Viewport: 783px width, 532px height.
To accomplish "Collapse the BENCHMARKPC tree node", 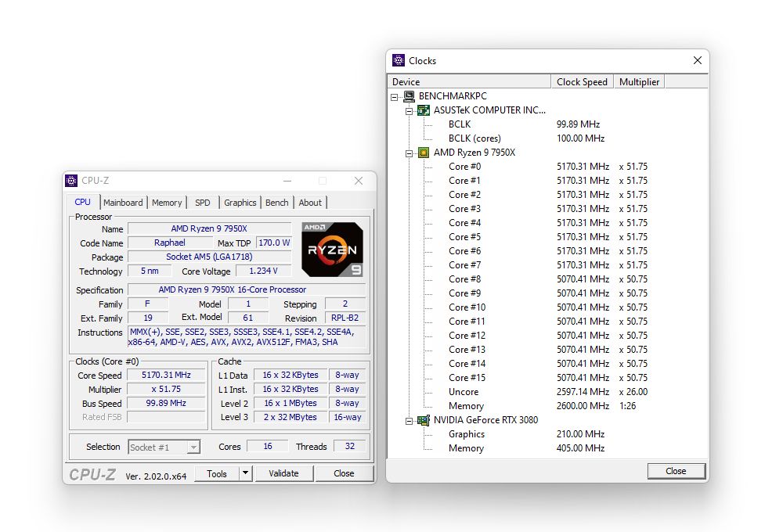I will 395,97.
